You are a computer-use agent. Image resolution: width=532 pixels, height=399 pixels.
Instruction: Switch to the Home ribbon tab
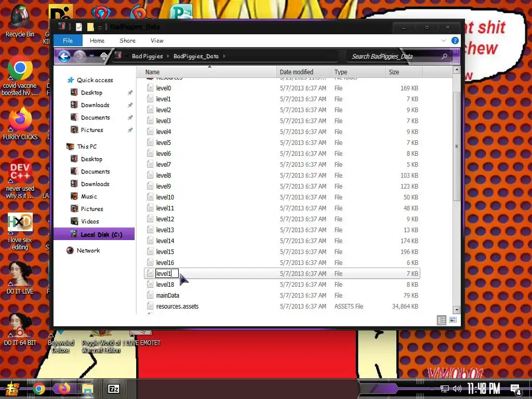tap(97, 41)
